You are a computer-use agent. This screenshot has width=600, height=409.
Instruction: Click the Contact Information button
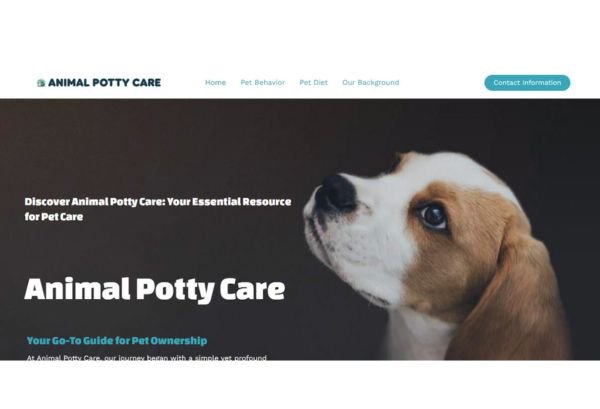pyautogui.click(x=527, y=83)
